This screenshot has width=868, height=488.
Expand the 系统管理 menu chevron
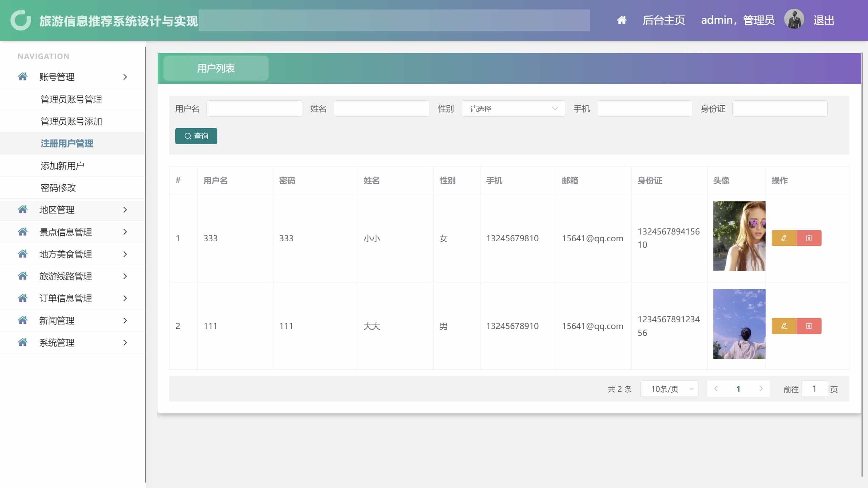click(x=125, y=343)
